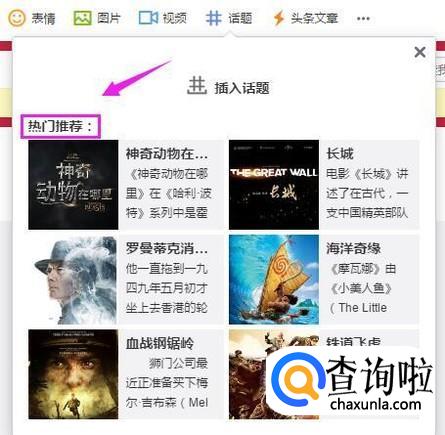Screen dimensions: 445x435
Task: Click the 血战钢锯岭 topic title
Action: click(160, 343)
